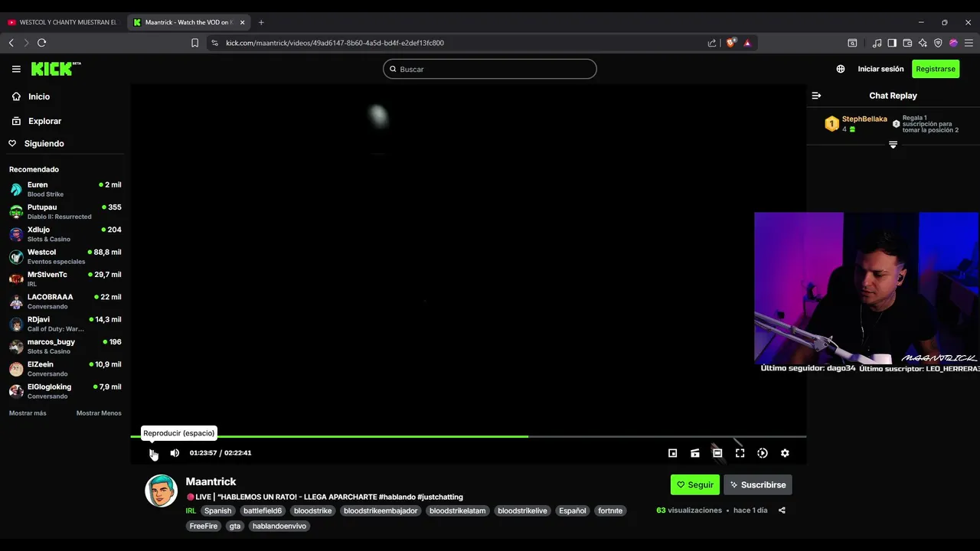Select the bloodstrikeembajador tag
This screenshot has height=551, width=980.
click(381, 510)
